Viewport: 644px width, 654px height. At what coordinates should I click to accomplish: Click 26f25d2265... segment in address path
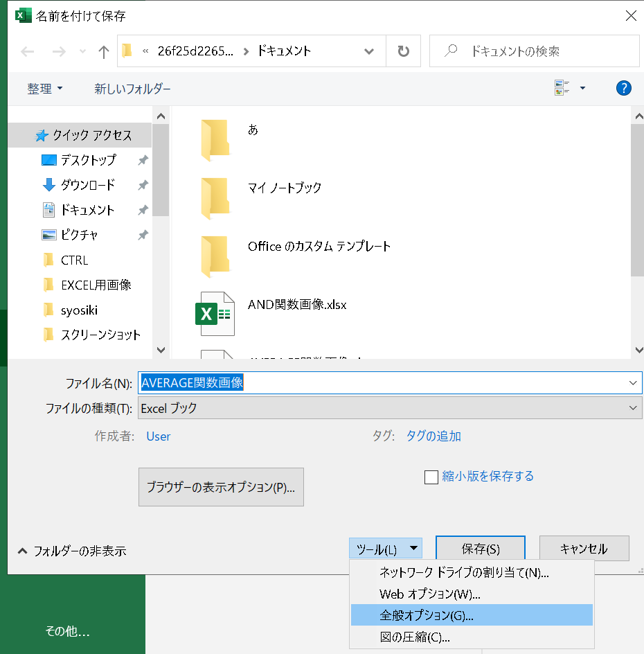click(x=195, y=51)
